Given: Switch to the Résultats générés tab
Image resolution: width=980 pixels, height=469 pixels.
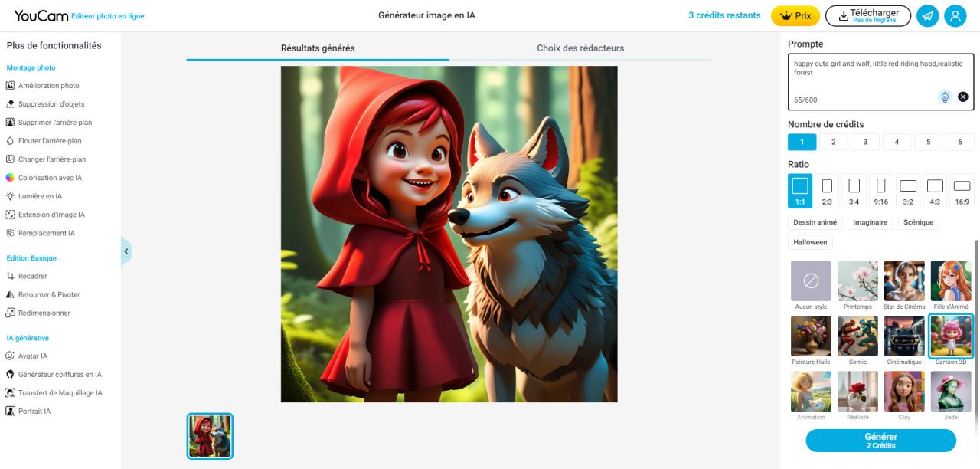Looking at the screenshot, I should click(x=318, y=48).
